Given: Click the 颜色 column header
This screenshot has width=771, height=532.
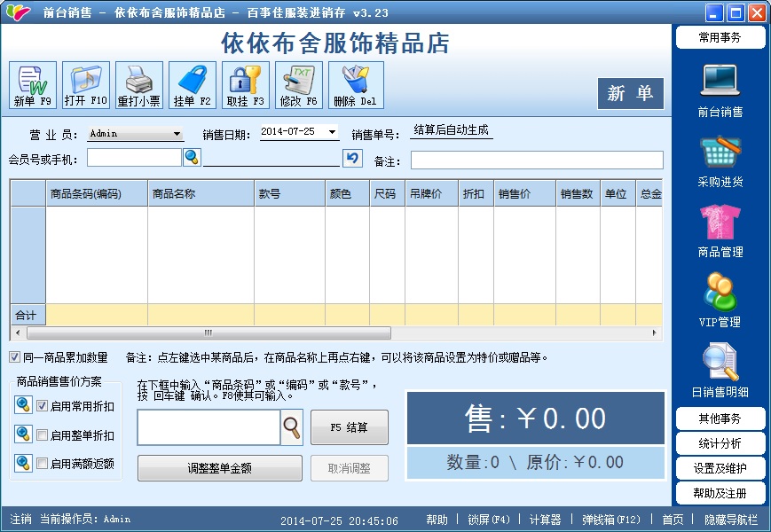Looking at the screenshot, I should (x=348, y=193).
